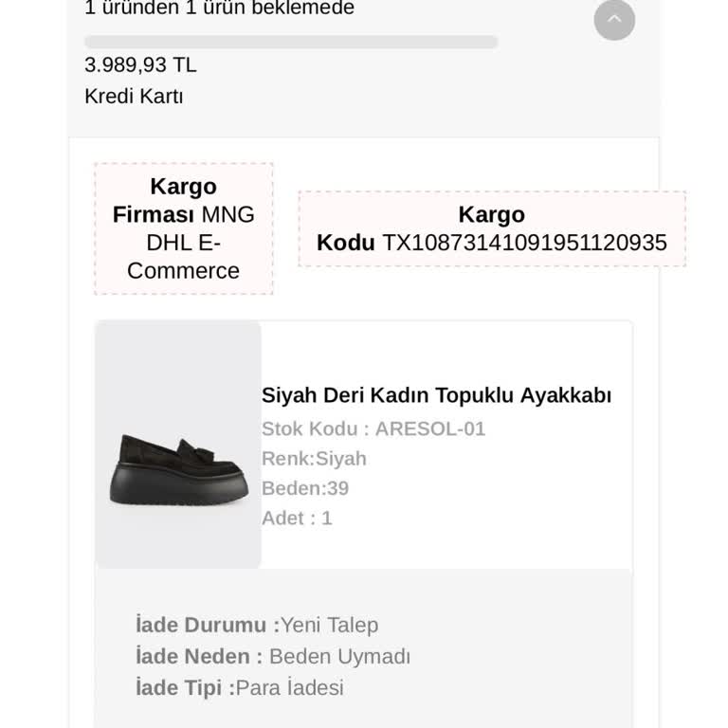The height and width of the screenshot is (728, 728).
Task: Select the order total 3.989,93 TL
Action: click(140, 65)
